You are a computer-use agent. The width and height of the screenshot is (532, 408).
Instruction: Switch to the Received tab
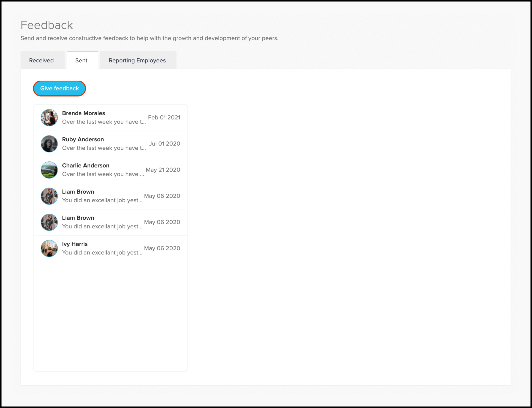(42, 60)
